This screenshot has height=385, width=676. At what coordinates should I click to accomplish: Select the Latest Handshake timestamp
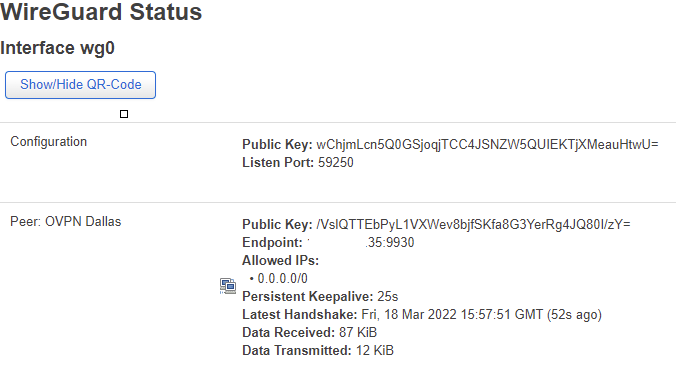click(x=481, y=315)
